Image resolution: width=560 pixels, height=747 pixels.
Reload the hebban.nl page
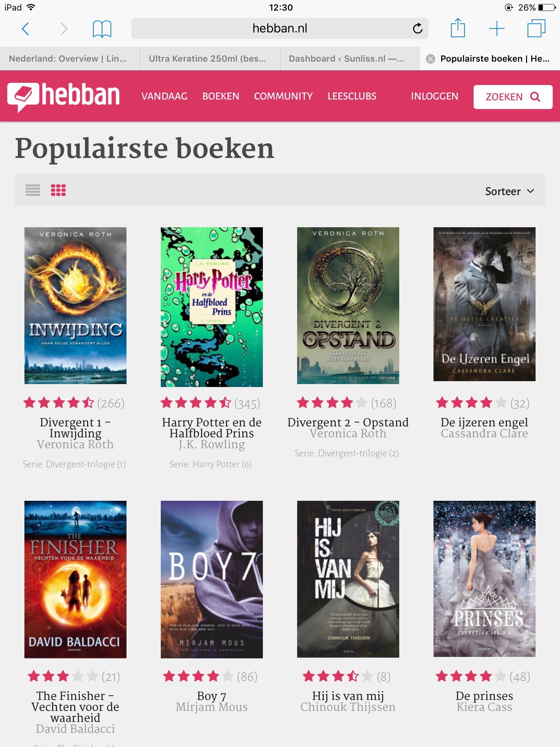tap(417, 28)
